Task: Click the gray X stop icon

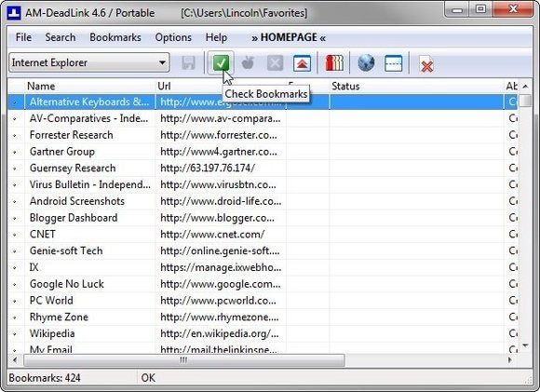Action: (275, 63)
